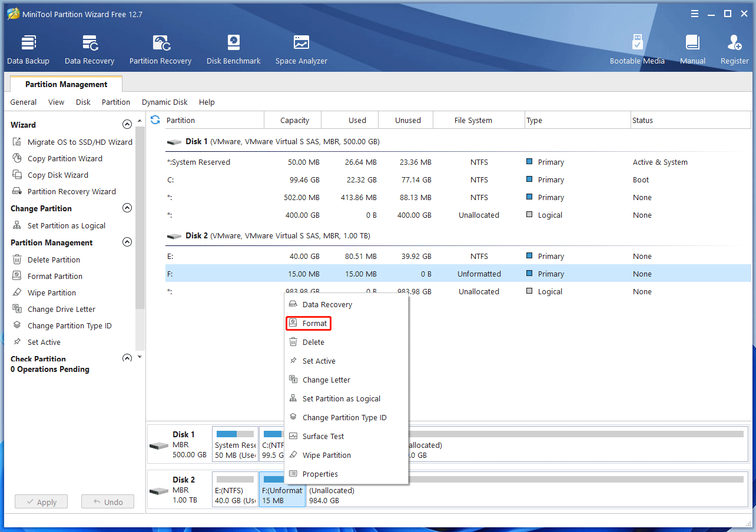Open the Partition menu
Viewport: 756px width, 532px height.
pos(116,102)
